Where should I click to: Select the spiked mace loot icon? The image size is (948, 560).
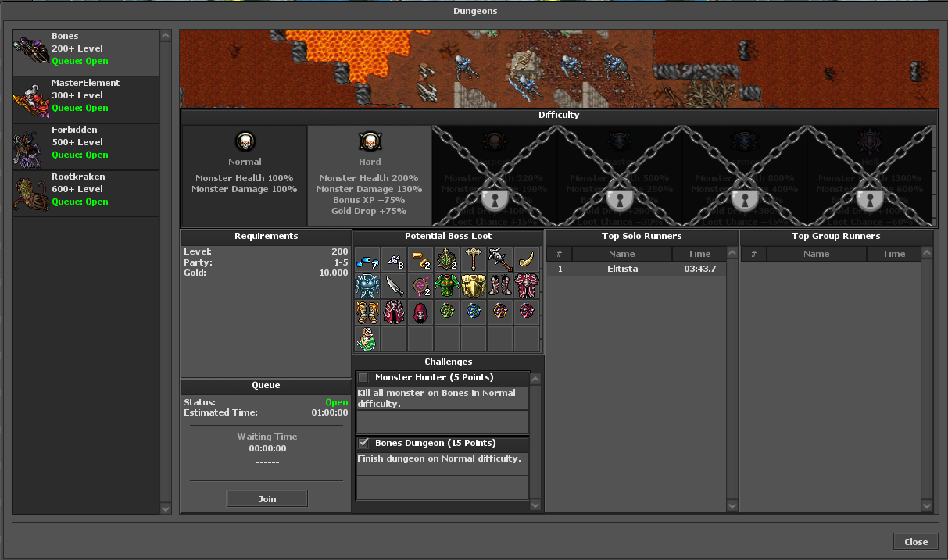[500, 259]
